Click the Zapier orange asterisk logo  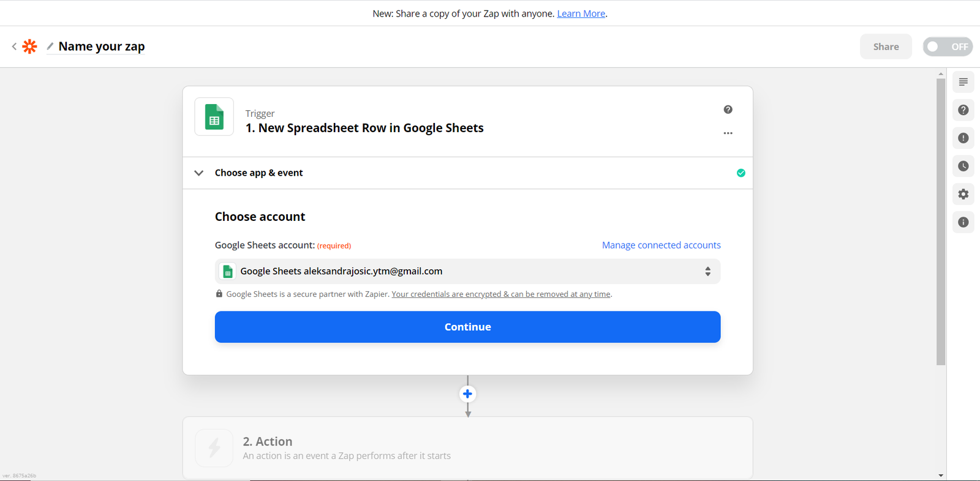coord(29,47)
